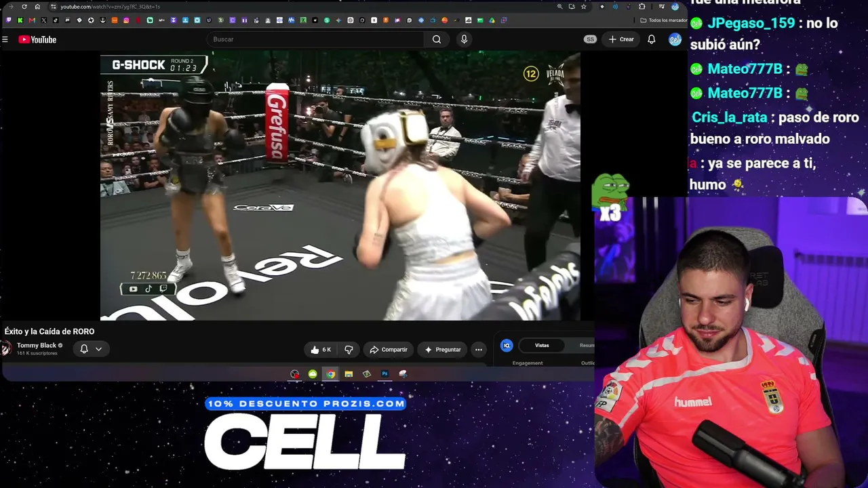View site information in the address bar

coord(53,7)
